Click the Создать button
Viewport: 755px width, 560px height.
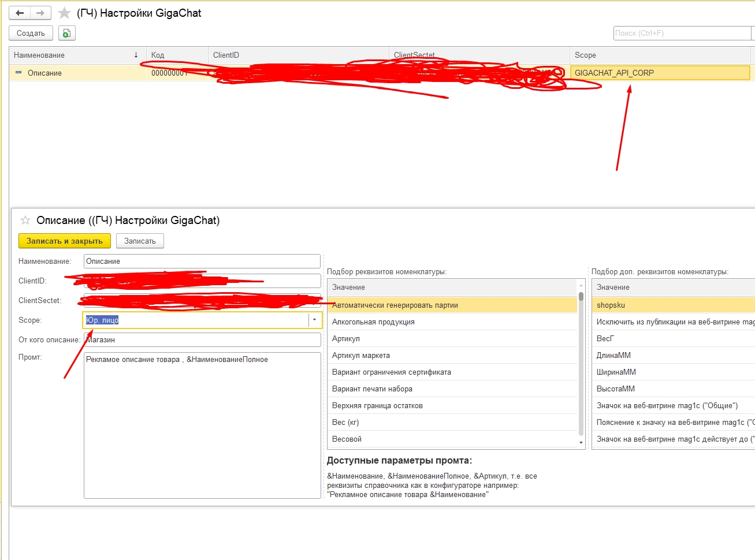coord(31,33)
